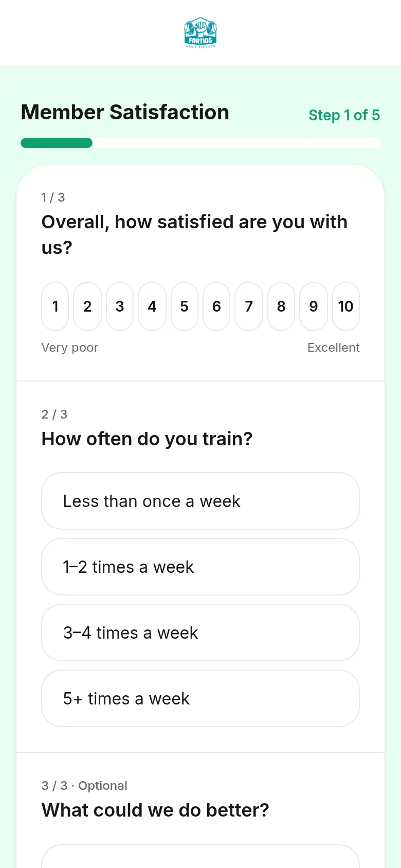Screen dimensions: 401x868
Task: Select 'Less than once a week' option
Action: [200, 501]
